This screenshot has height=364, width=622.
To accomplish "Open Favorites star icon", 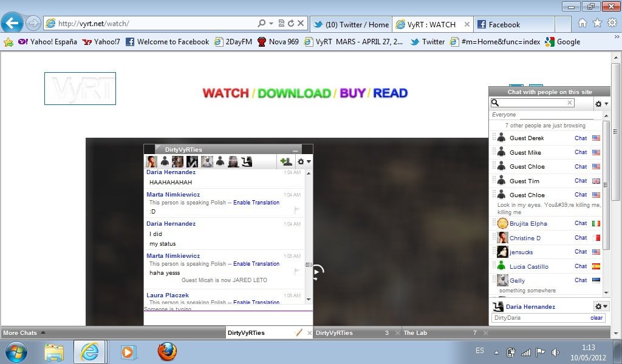I will coord(597,23).
